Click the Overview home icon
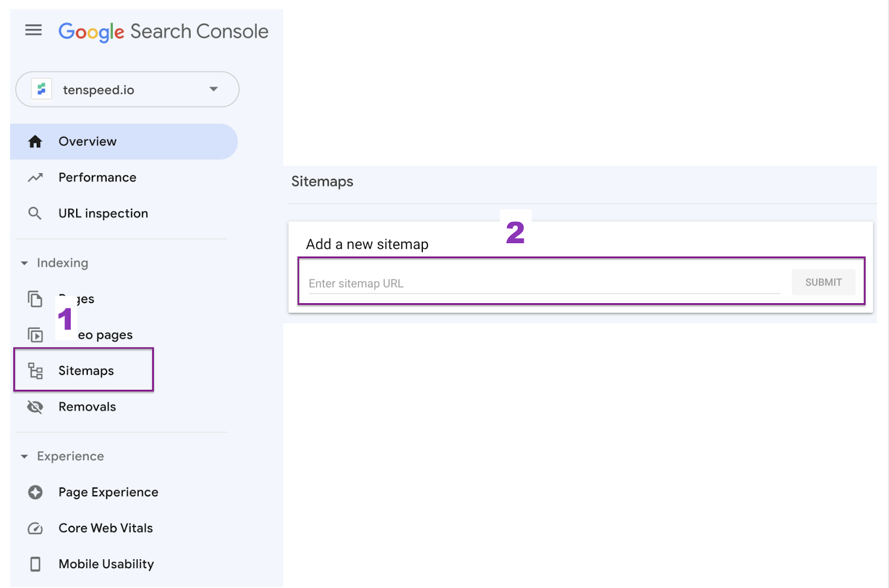 (35, 142)
